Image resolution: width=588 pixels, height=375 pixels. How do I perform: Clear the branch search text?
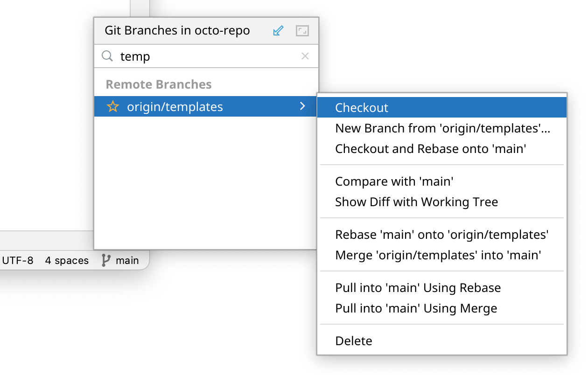click(x=305, y=56)
